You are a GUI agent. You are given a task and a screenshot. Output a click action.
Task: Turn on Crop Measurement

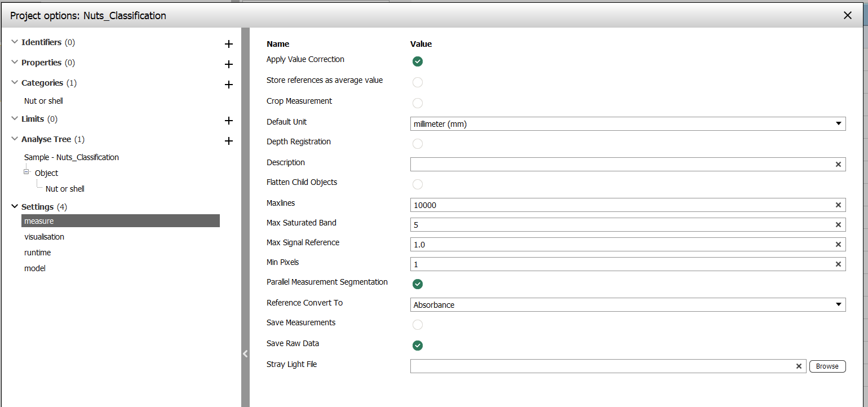point(418,103)
